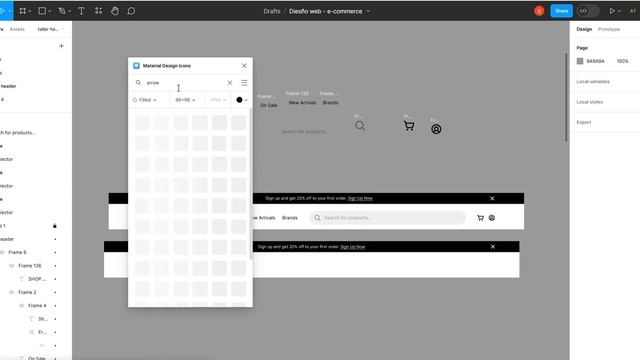Add a new page with plus icon

(x=61, y=46)
